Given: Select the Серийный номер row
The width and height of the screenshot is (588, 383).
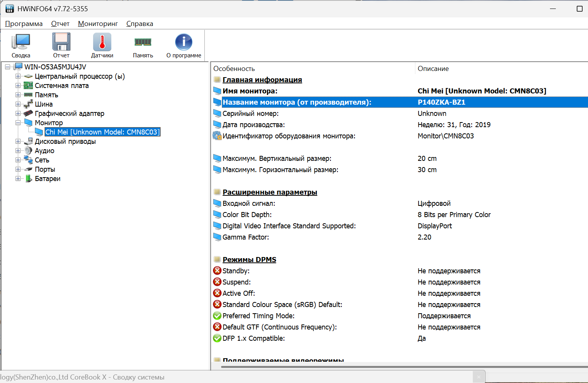Looking at the screenshot, I should (x=399, y=114).
